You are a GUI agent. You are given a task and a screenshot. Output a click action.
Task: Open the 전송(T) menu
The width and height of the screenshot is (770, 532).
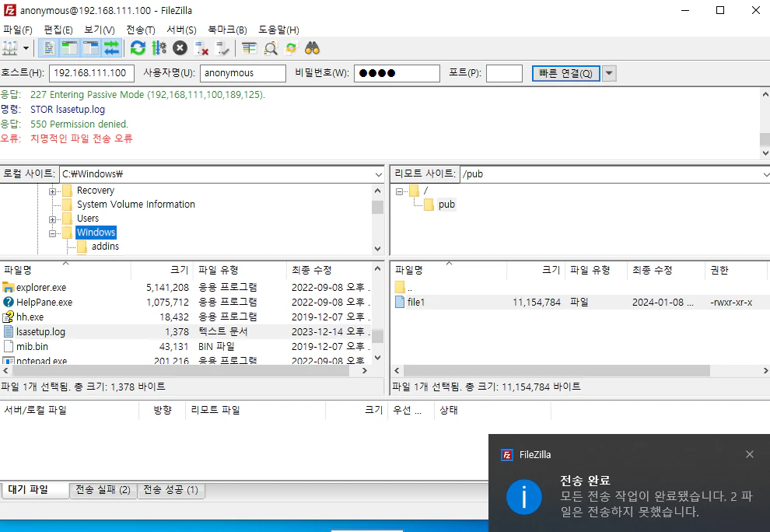point(141,30)
